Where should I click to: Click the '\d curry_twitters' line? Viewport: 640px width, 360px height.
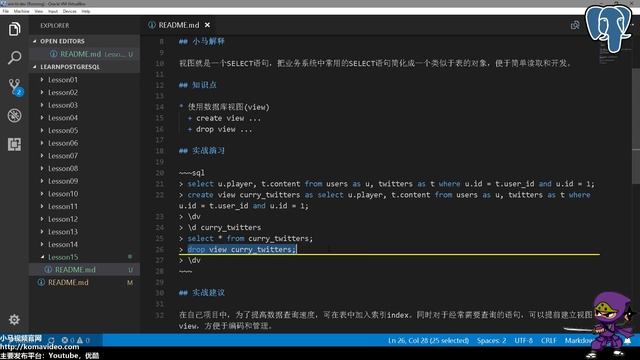click(x=220, y=227)
